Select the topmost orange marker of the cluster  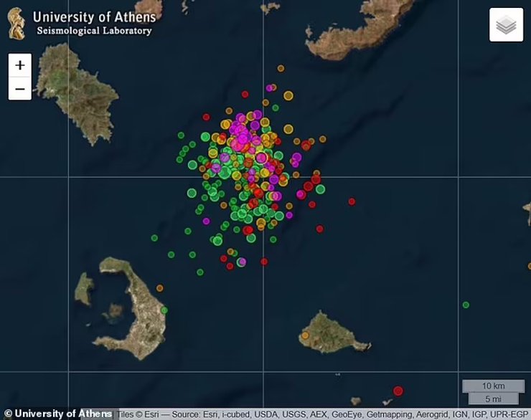pos(281,68)
